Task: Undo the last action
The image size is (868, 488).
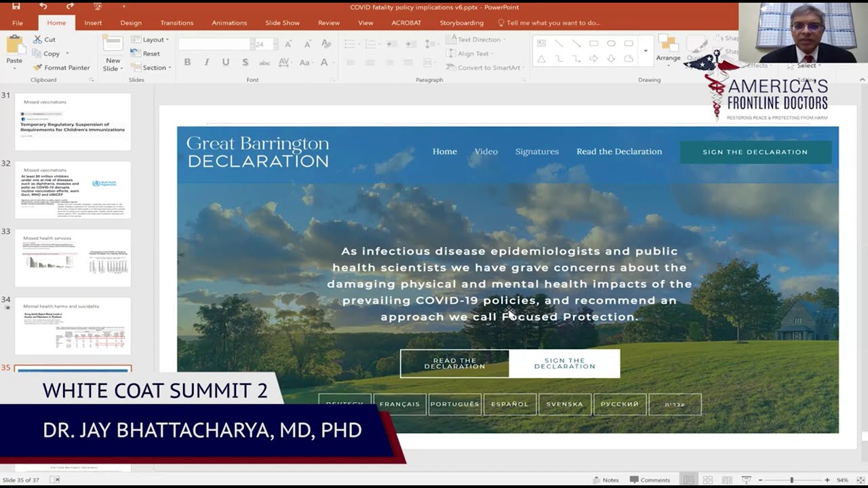Action: (43, 6)
